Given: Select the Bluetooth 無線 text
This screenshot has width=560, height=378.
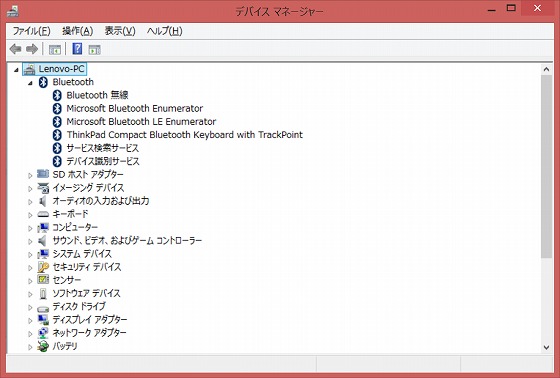Looking at the screenshot, I should [97, 95].
